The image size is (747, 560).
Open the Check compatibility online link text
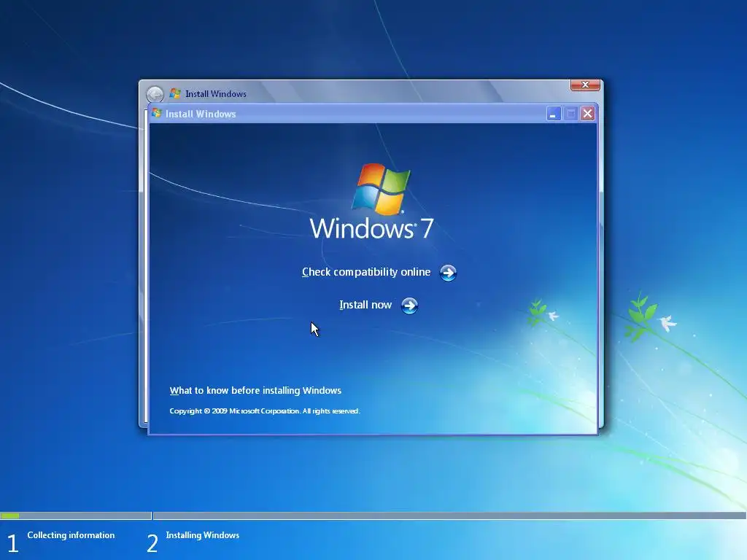click(x=366, y=272)
